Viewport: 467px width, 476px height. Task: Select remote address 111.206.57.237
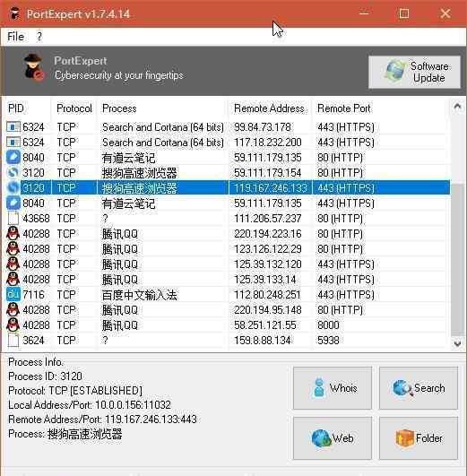[x=268, y=218]
